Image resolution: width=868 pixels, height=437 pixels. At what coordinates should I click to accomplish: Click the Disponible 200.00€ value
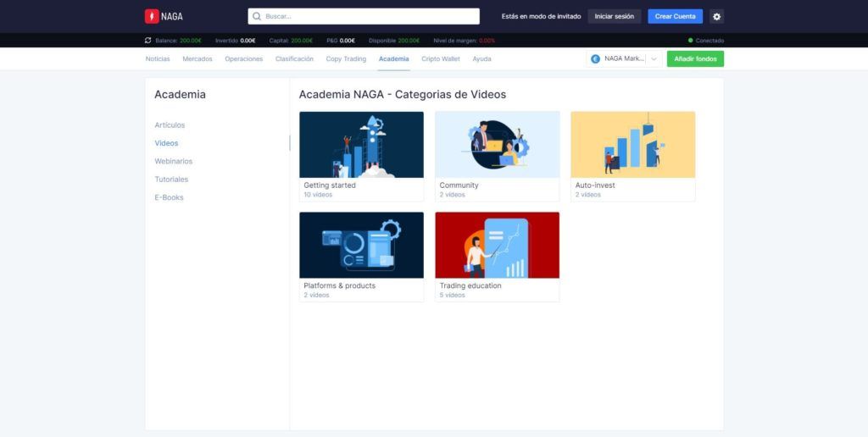tap(409, 41)
